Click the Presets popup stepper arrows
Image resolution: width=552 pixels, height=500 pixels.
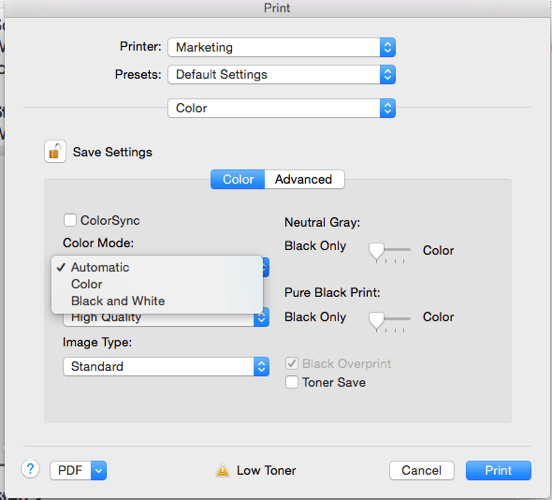point(388,74)
